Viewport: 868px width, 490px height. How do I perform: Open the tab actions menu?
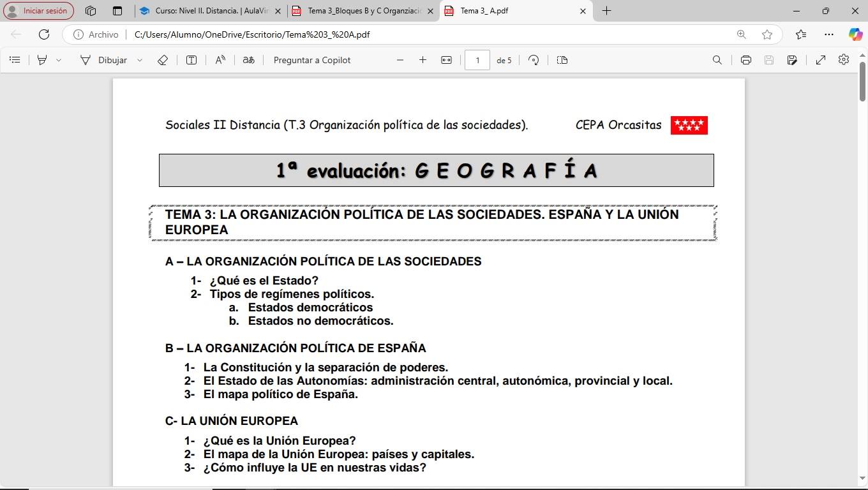pos(117,11)
